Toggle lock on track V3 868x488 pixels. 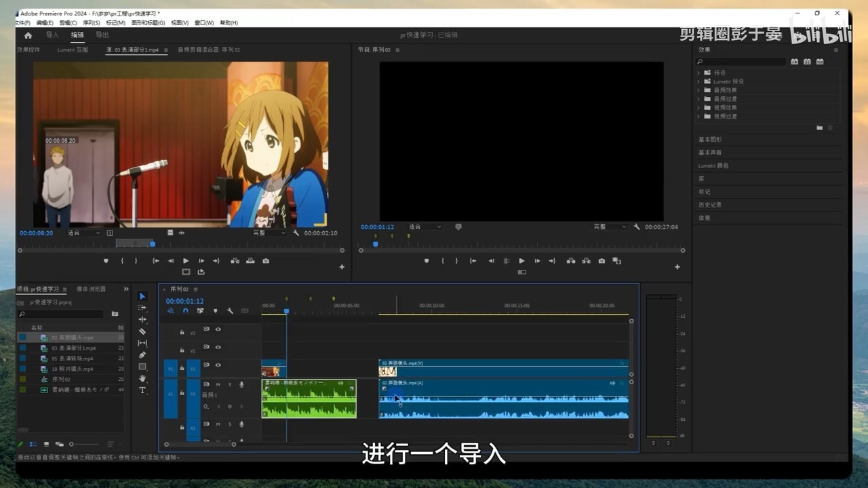coord(182,332)
